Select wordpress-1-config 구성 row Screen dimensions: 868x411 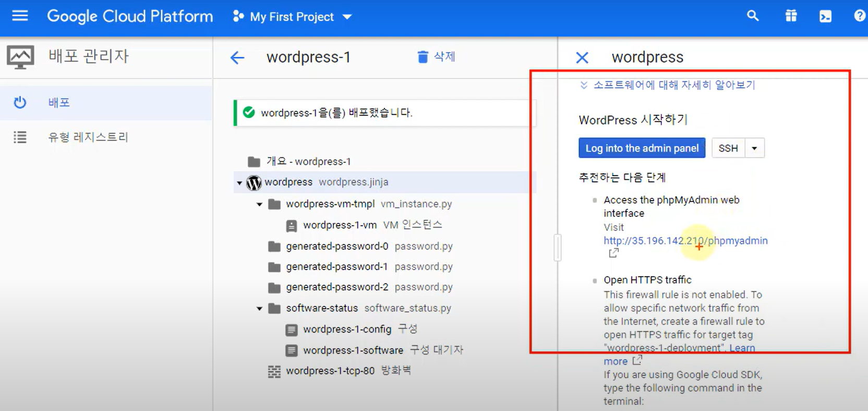pyautogui.click(x=385, y=329)
